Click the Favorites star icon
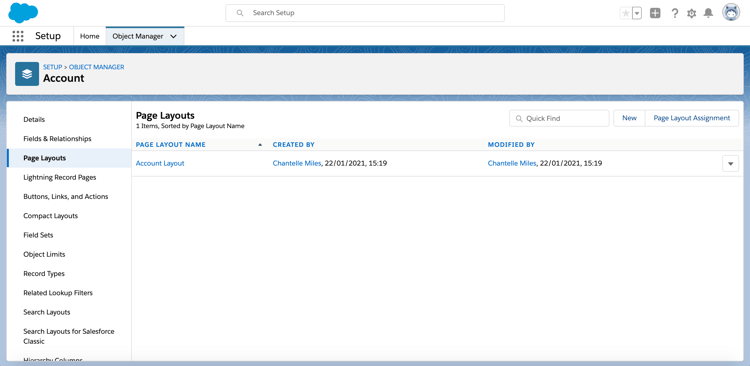Viewport: 750px width, 366px height. pyautogui.click(x=626, y=13)
